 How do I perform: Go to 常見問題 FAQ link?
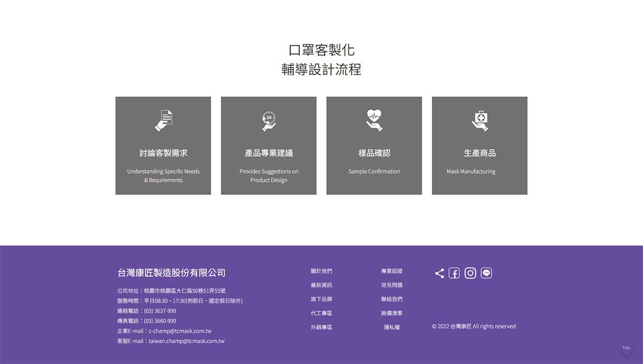pyautogui.click(x=392, y=285)
